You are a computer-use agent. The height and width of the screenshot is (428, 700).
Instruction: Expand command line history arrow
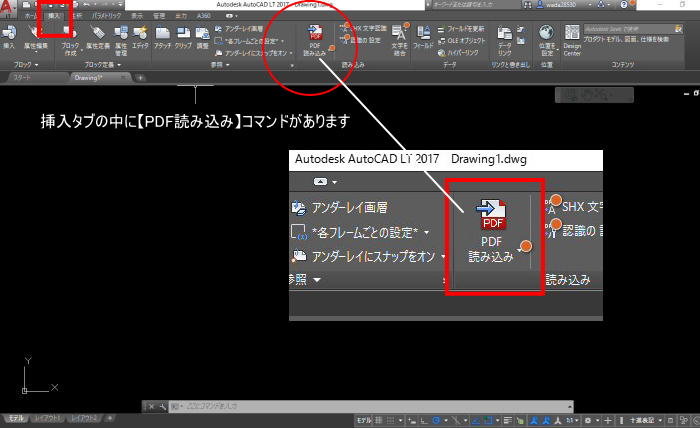(x=570, y=407)
